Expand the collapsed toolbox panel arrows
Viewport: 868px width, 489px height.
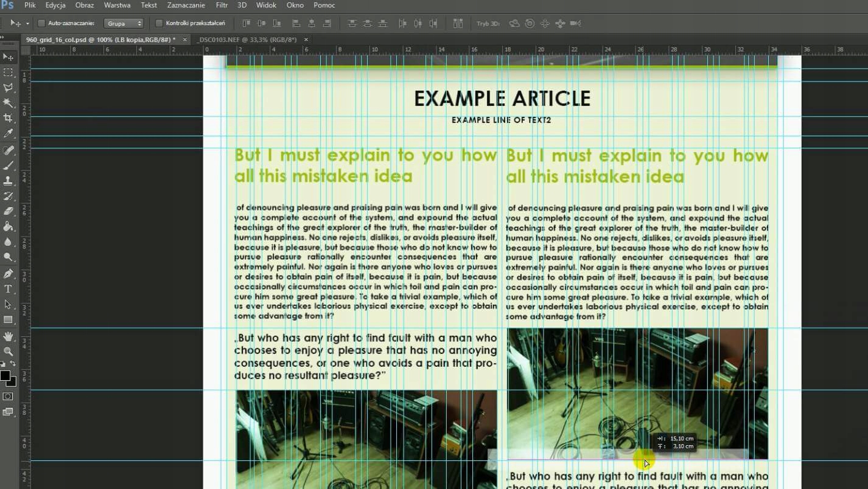pos(2,38)
